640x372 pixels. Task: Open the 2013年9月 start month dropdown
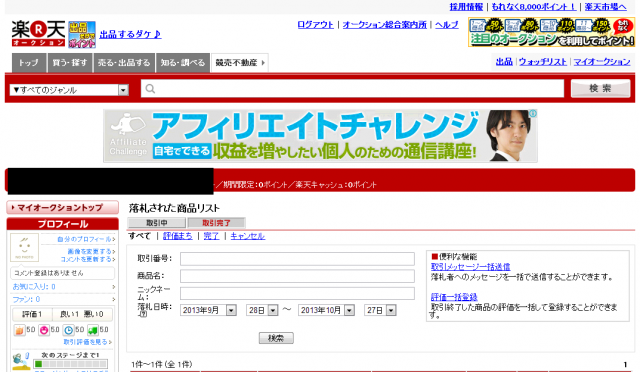tap(208, 310)
